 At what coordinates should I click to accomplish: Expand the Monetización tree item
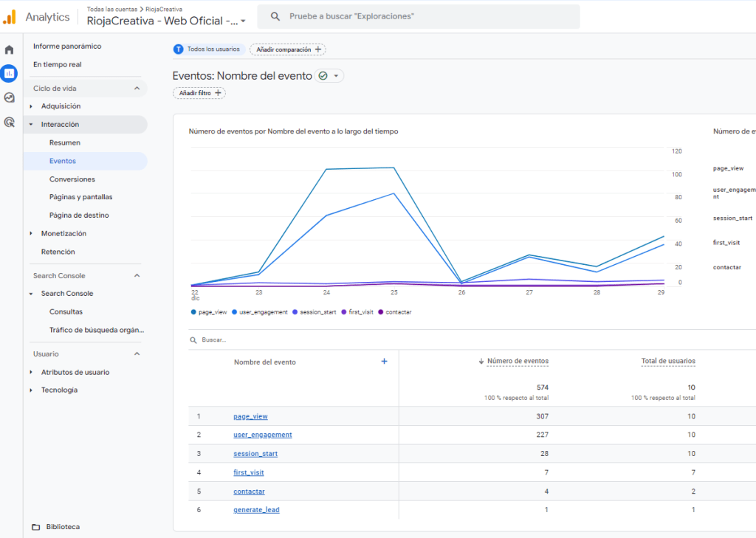(31, 233)
